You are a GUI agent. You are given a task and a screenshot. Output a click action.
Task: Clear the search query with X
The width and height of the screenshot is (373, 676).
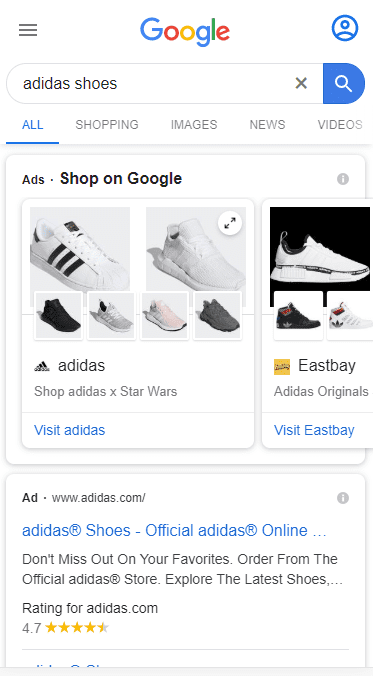[x=301, y=83]
